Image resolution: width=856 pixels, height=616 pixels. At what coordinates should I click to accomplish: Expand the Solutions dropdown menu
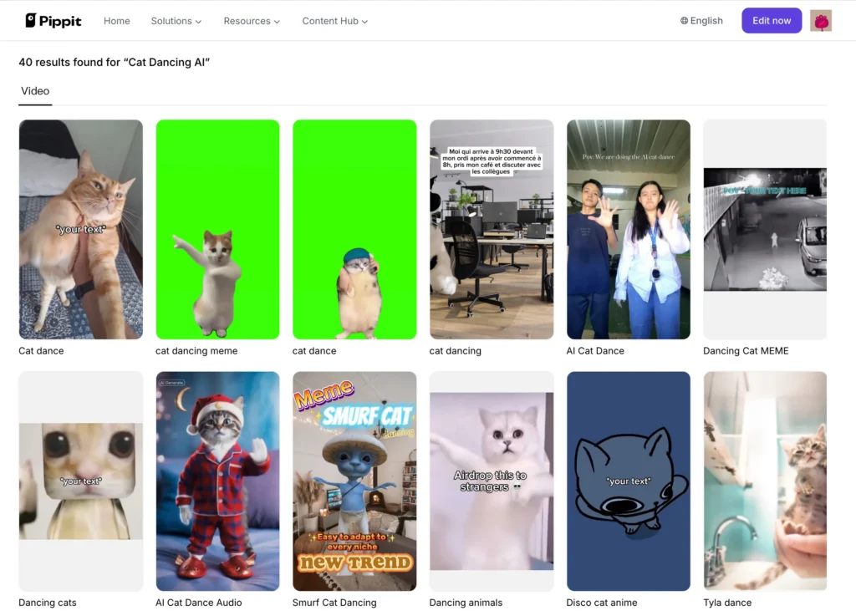(x=176, y=21)
